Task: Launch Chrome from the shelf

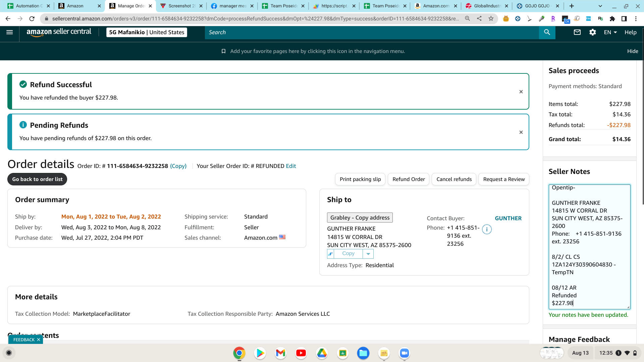Action: point(239,353)
